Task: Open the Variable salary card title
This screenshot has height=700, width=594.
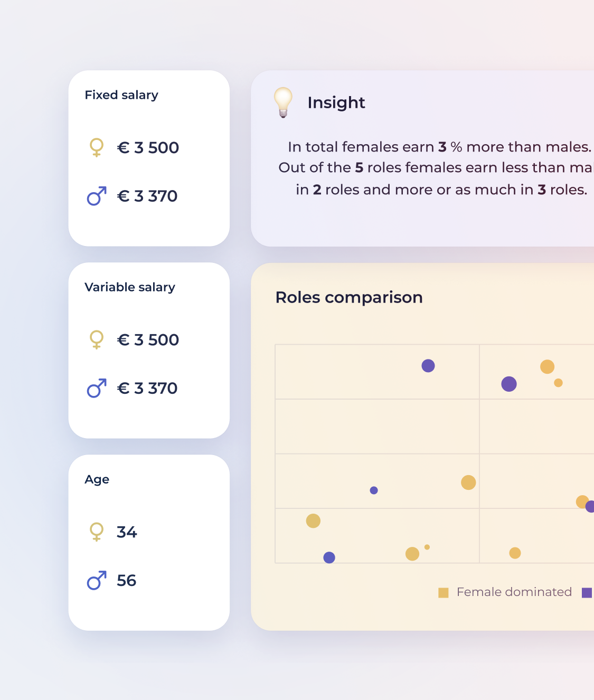Action: 130,287
